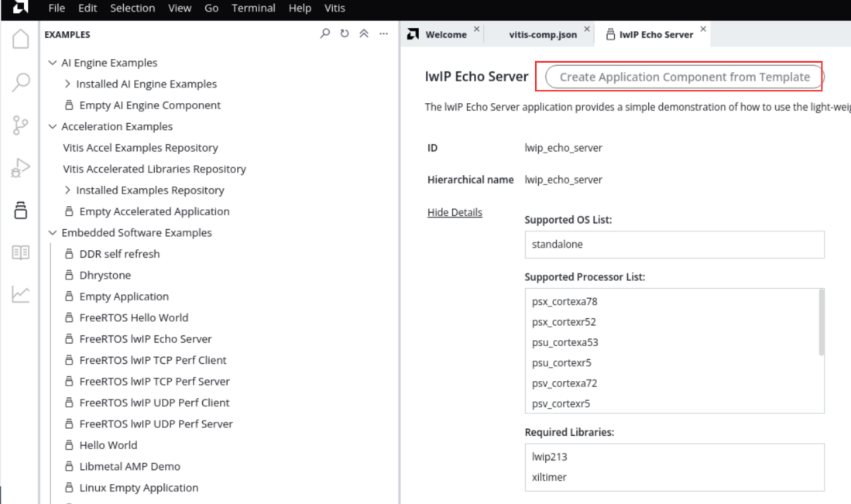Open the Selection menu
The width and height of the screenshot is (851, 504).
pos(132,9)
